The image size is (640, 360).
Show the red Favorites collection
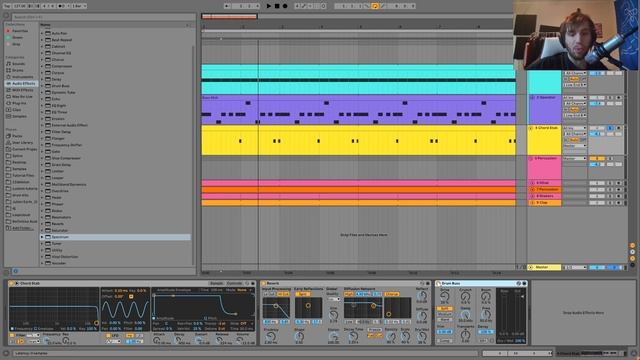pos(17,31)
